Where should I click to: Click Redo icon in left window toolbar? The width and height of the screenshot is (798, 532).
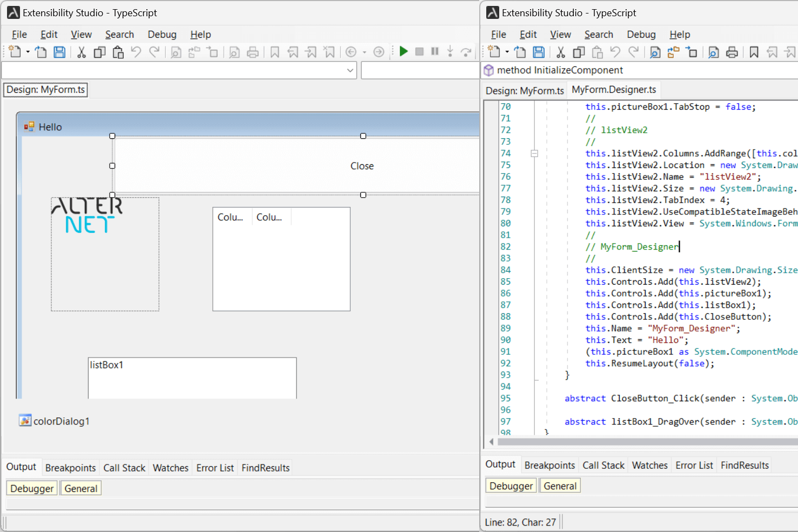click(155, 52)
